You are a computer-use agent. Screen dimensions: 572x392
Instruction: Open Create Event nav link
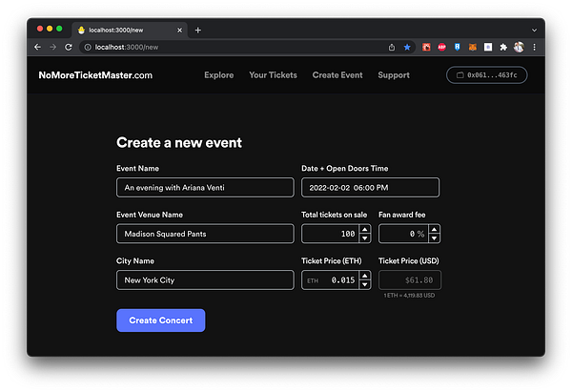337,75
